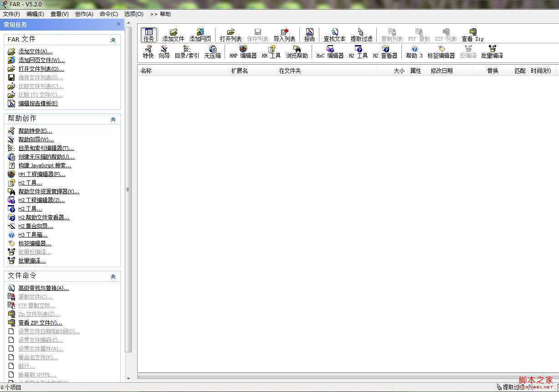Click the 打开文件列表(O)... link
Image resolution: width=559 pixels, height=392 pixels.
41,69
